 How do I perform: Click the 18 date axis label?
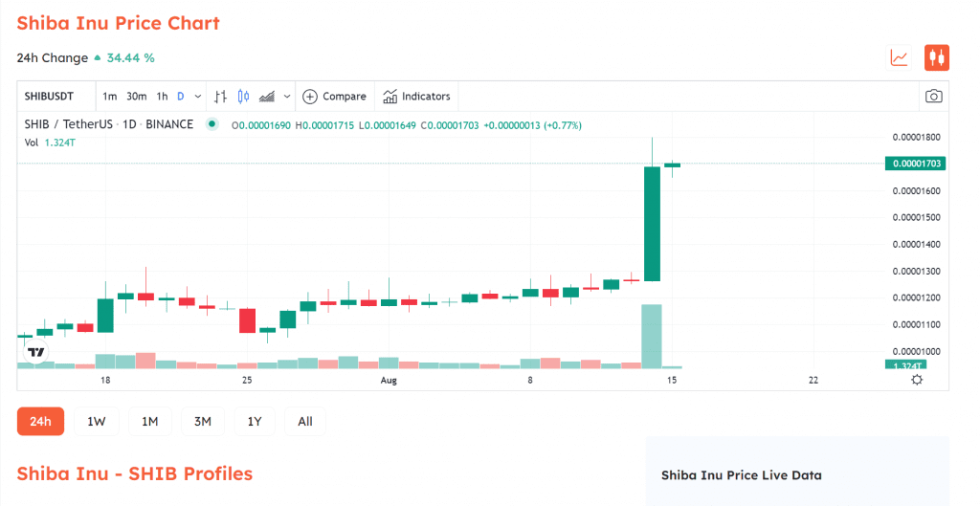point(105,380)
